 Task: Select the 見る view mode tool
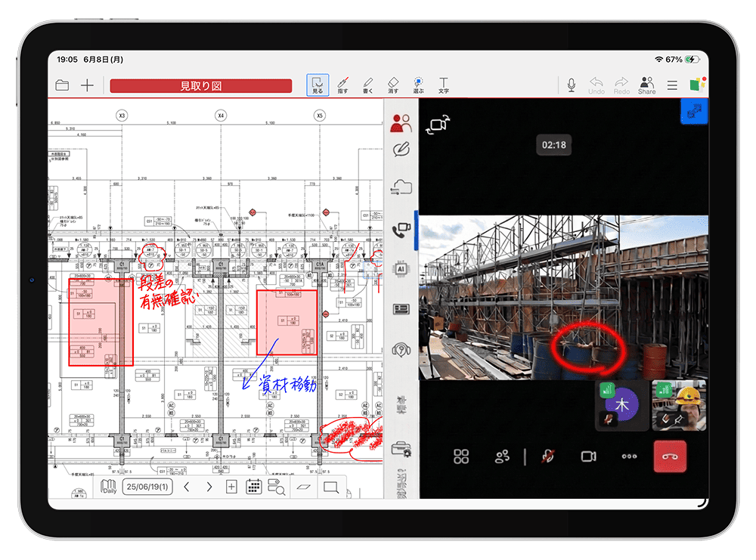[318, 85]
